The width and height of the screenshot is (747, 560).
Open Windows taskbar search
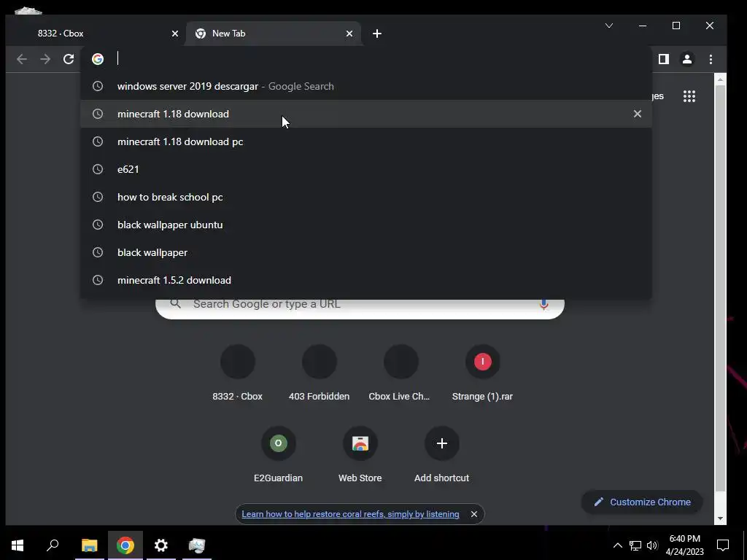tap(53, 545)
